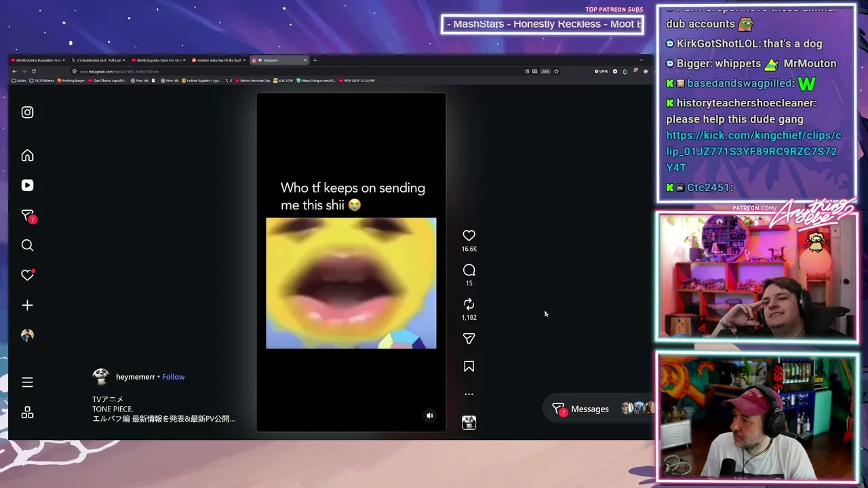The height and width of the screenshot is (488, 868).
Task: Open the Notifications heart in the sidebar
Action: pos(27,275)
